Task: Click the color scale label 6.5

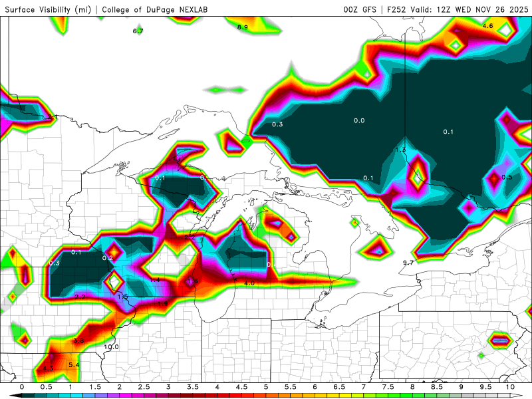Action: (x=339, y=387)
